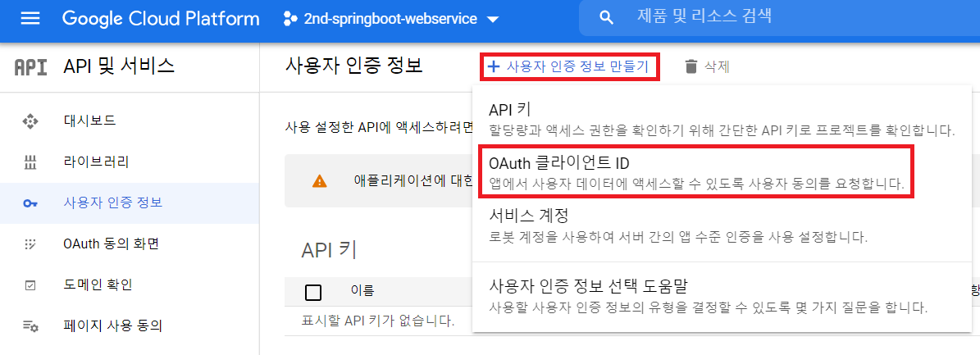Click the 페이지 사용 동의 settings icon
This screenshot has height=355, width=980.
tap(30, 325)
